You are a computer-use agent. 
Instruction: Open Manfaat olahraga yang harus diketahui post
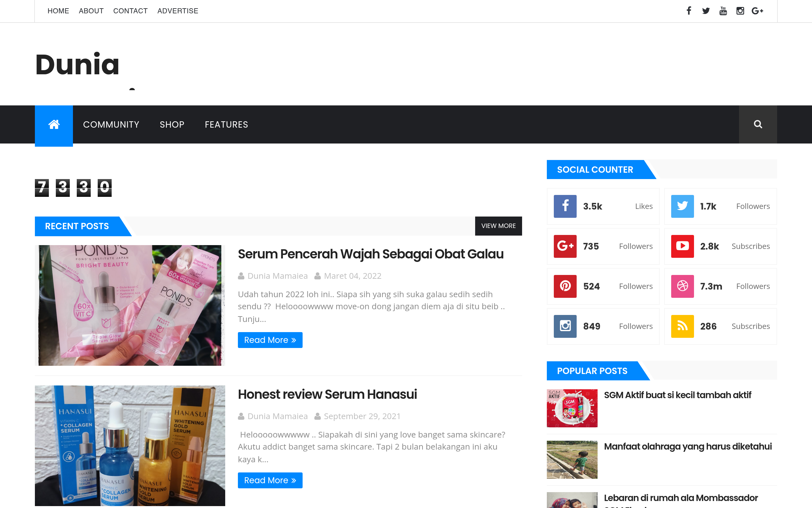pos(688,446)
